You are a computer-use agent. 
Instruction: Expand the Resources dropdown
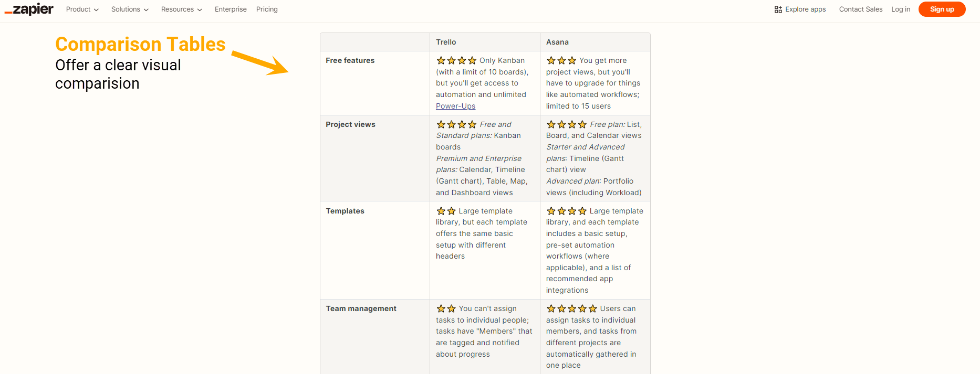point(181,9)
